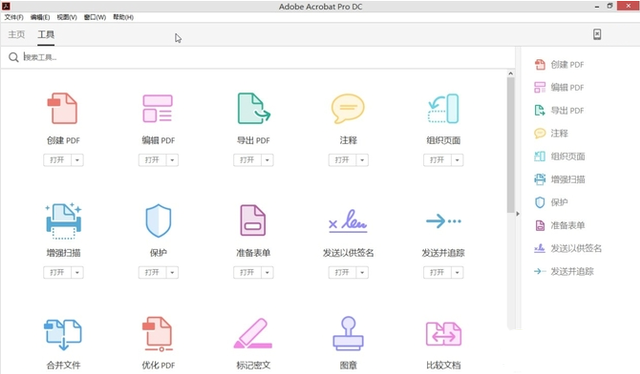Click 注释 in right sidebar
Viewport: 640px width, 374px height.
(x=551, y=133)
